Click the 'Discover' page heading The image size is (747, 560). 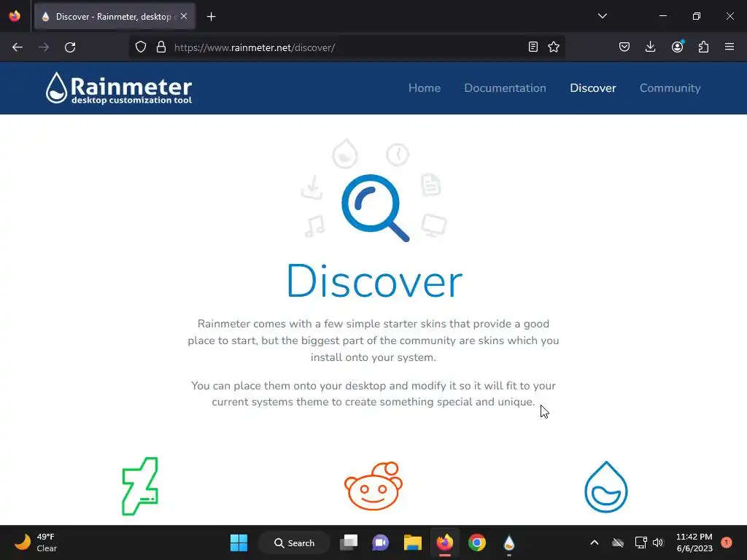[x=375, y=281]
